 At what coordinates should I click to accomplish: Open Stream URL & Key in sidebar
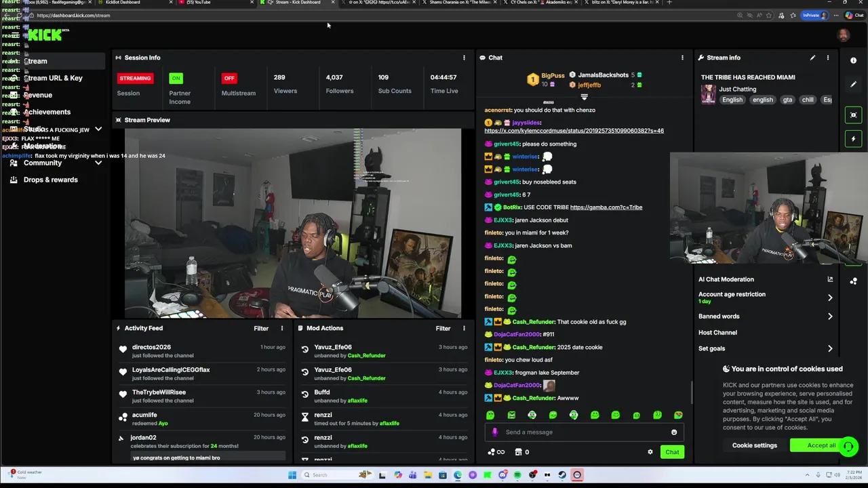tap(53, 78)
